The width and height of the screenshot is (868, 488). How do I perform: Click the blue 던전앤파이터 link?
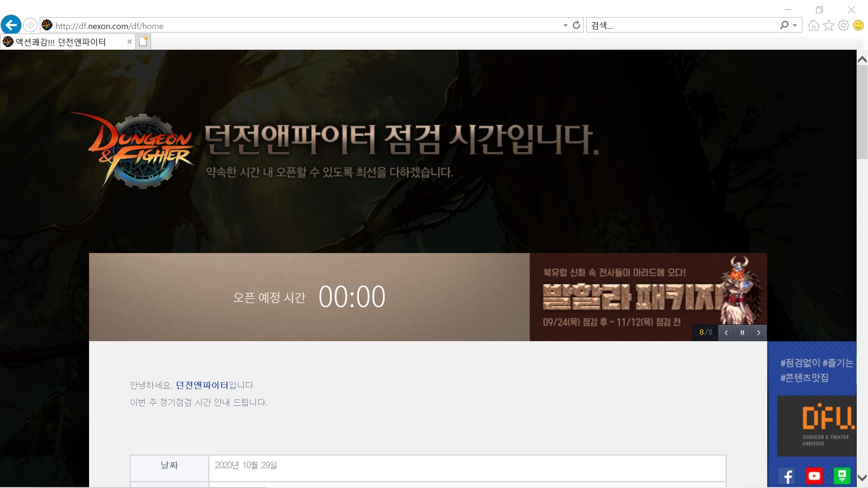pos(202,385)
